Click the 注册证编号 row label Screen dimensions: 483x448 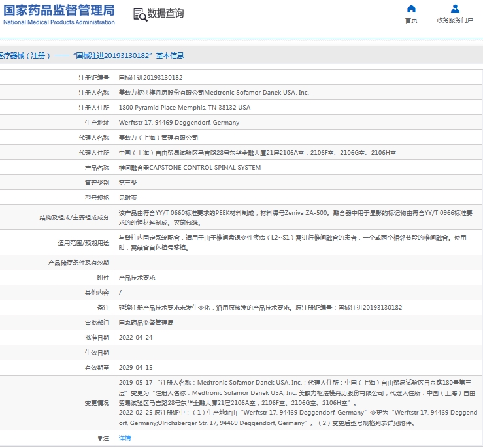94,78
